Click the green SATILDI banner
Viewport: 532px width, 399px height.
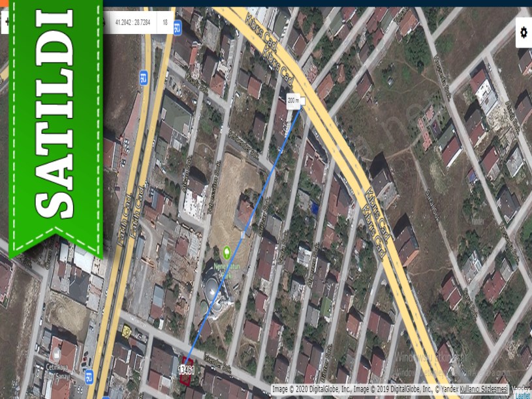(x=55, y=124)
